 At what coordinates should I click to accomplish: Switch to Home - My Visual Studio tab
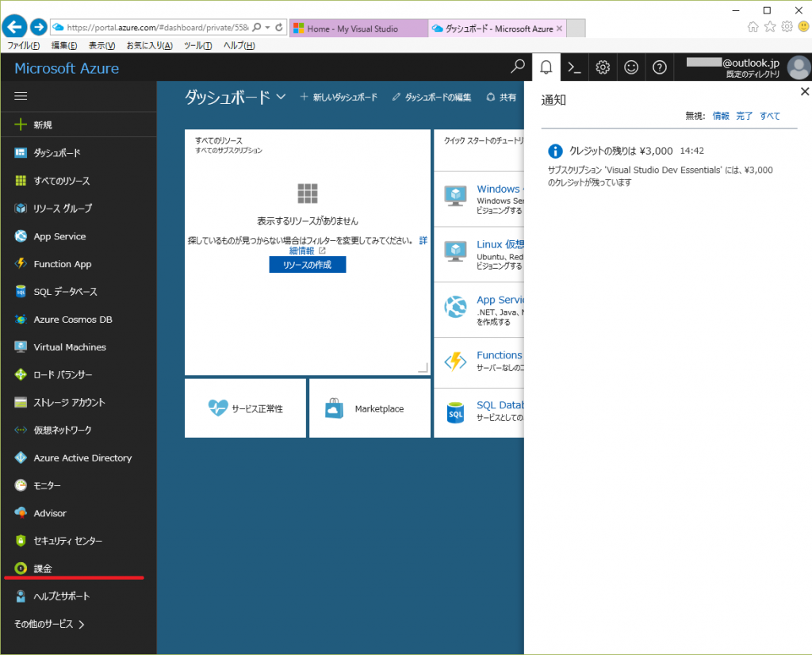(359, 29)
